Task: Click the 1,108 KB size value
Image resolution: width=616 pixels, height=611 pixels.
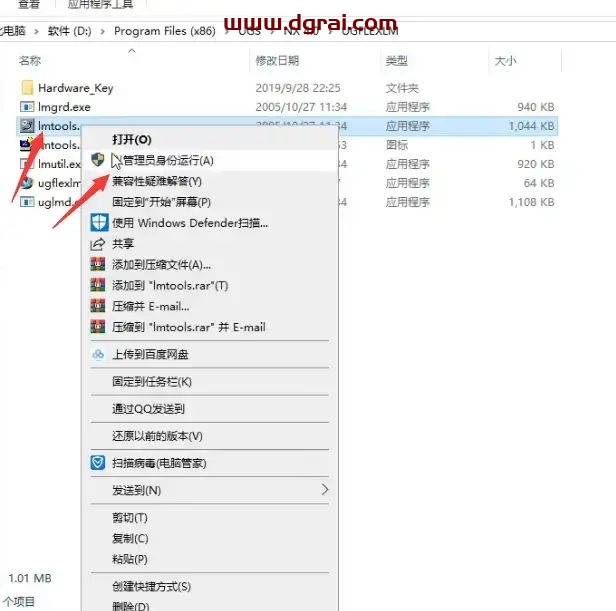Action: (x=532, y=202)
